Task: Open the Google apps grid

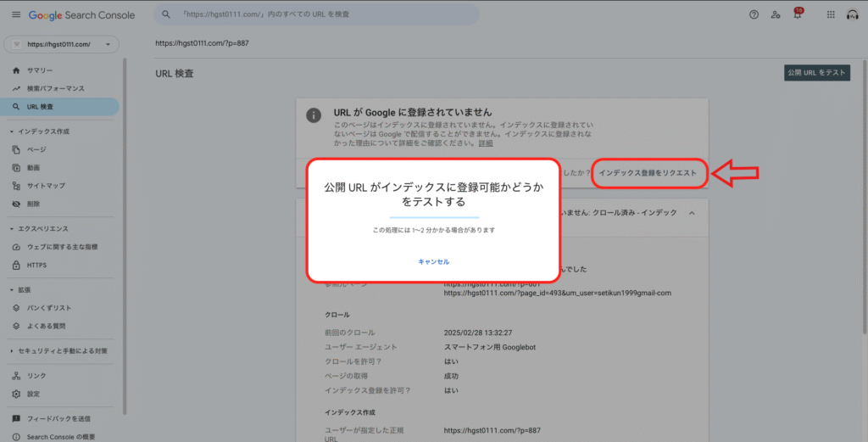Action: [x=831, y=15]
